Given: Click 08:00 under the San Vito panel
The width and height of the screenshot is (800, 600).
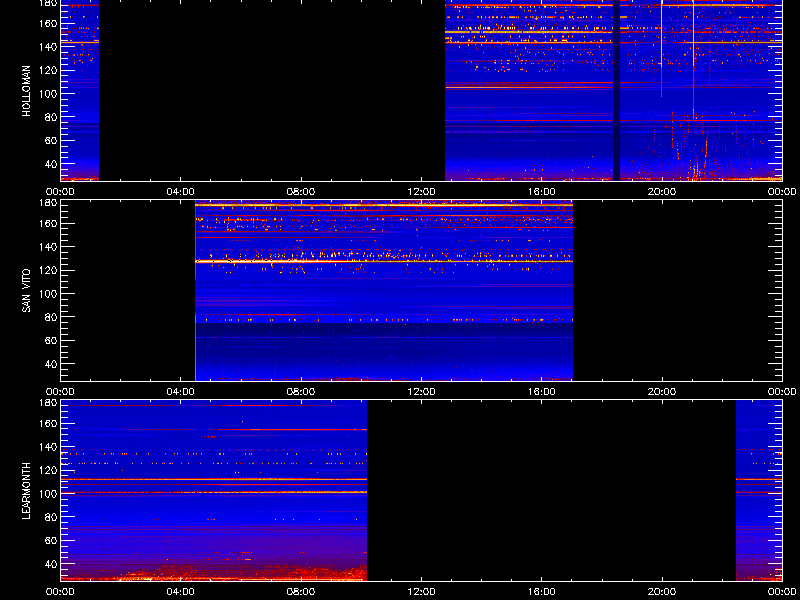Looking at the screenshot, I should click(x=301, y=392).
